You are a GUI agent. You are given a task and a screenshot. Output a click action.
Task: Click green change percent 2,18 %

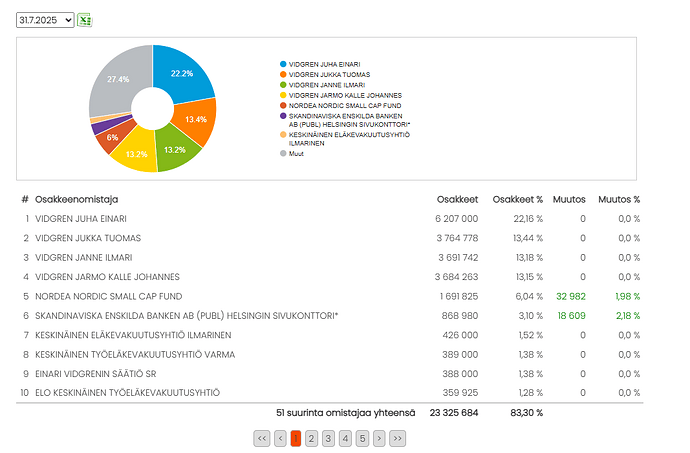point(628,316)
